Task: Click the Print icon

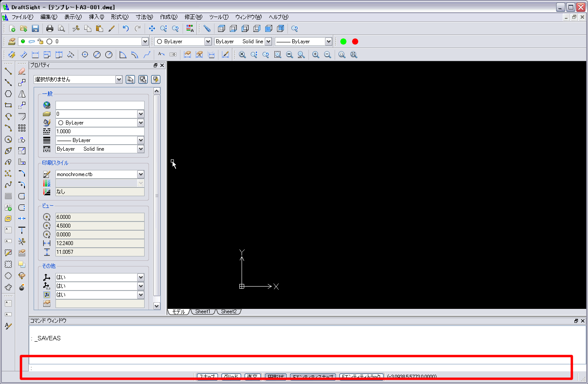Action: (50, 28)
